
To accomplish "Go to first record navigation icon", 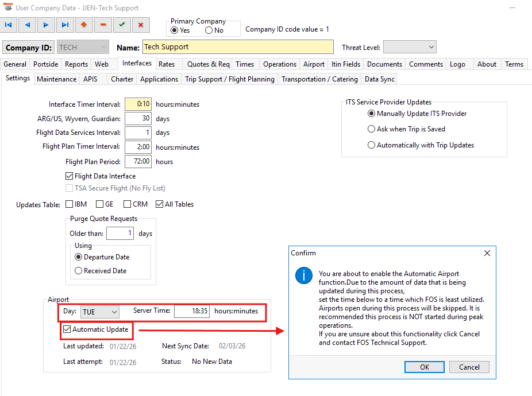I will coord(9,25).
